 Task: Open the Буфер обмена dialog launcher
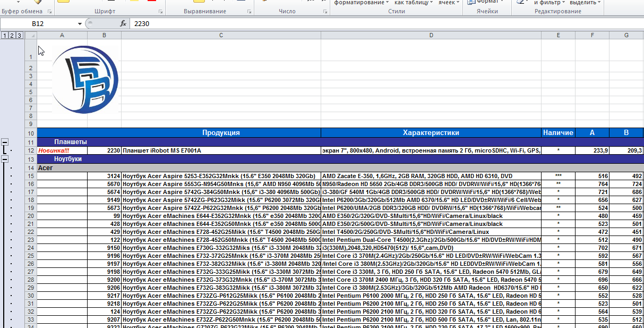pos(49,11)
